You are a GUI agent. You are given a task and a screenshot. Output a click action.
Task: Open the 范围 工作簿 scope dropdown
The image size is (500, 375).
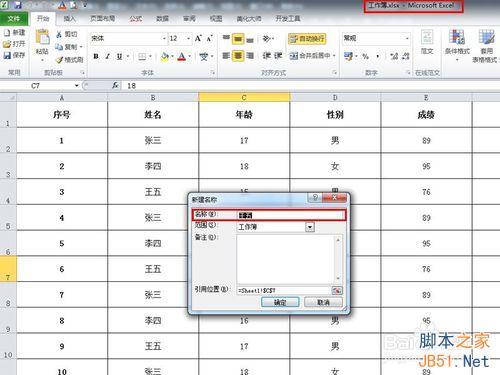[310, 227]
